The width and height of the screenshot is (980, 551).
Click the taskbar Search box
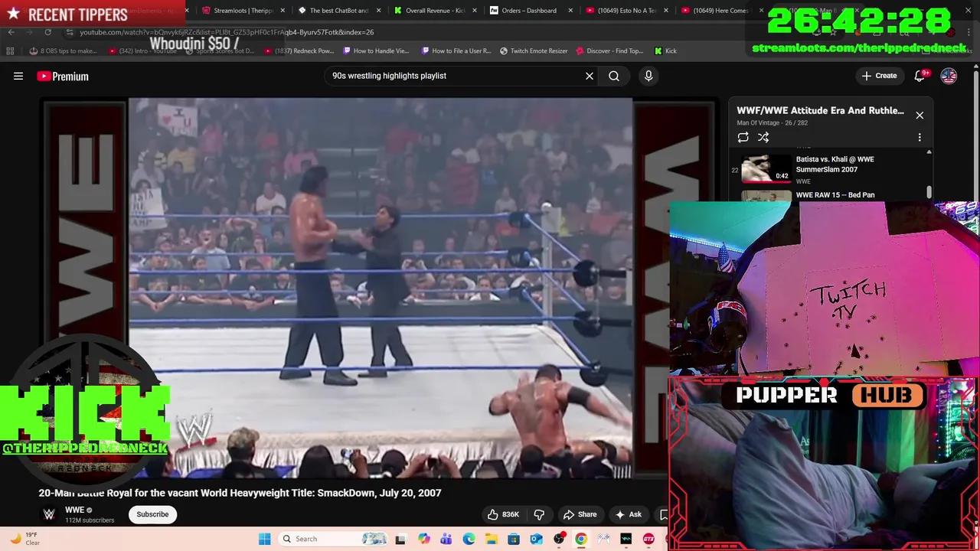point(333,539)
